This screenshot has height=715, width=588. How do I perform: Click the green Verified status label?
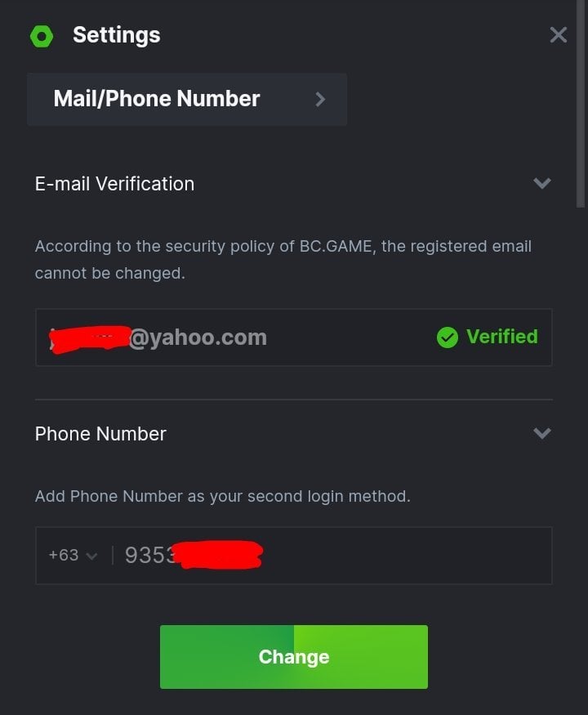[x=501, y=337]
